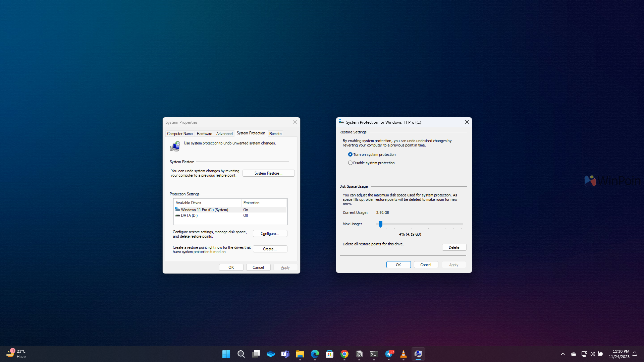Select the DATA (D:) drive row
Screen dimensions: 644x362
point(190,216)
